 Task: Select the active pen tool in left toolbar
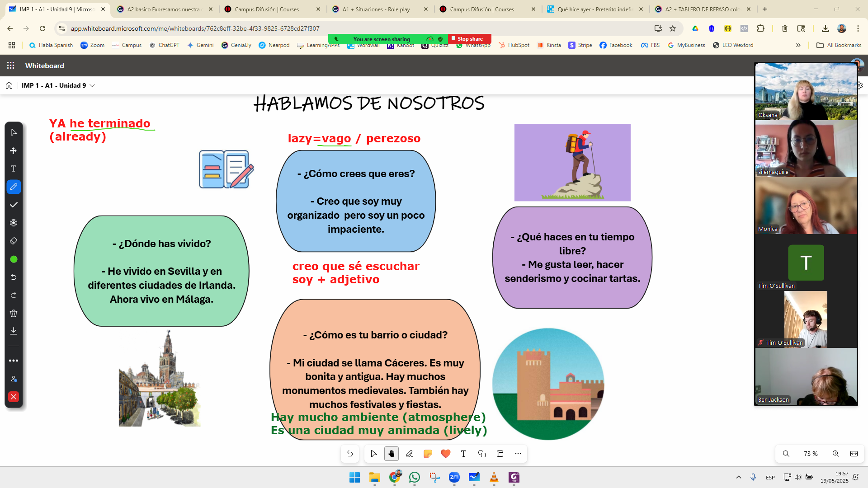[x=14, y=187]
